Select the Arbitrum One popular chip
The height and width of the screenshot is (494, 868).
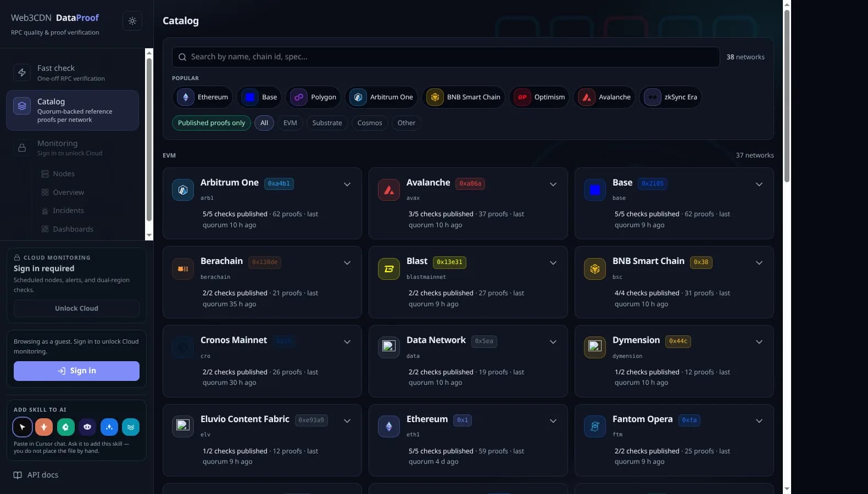[381, 97]
